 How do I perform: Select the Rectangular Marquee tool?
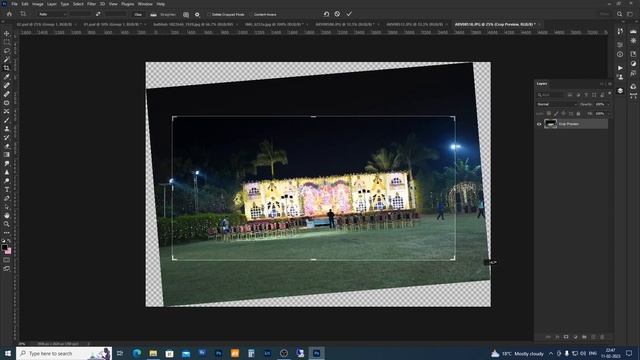[x=7, y=42]
